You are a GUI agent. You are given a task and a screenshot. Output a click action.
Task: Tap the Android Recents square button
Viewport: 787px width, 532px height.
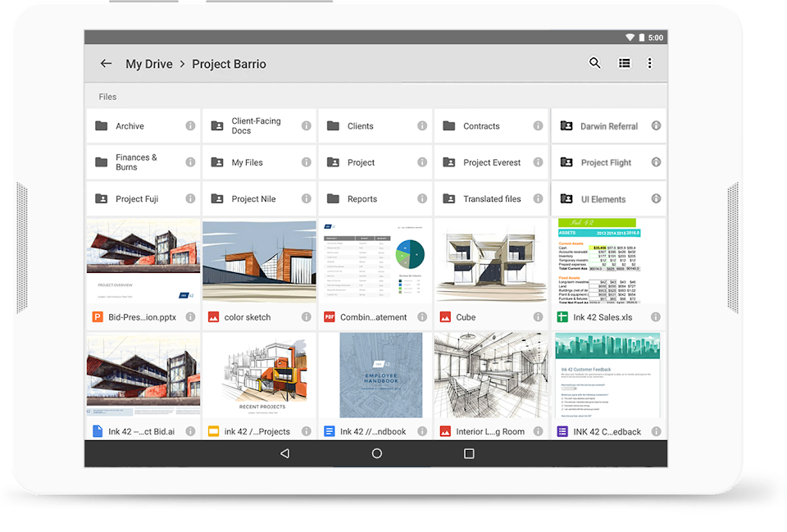coord(469,453)
